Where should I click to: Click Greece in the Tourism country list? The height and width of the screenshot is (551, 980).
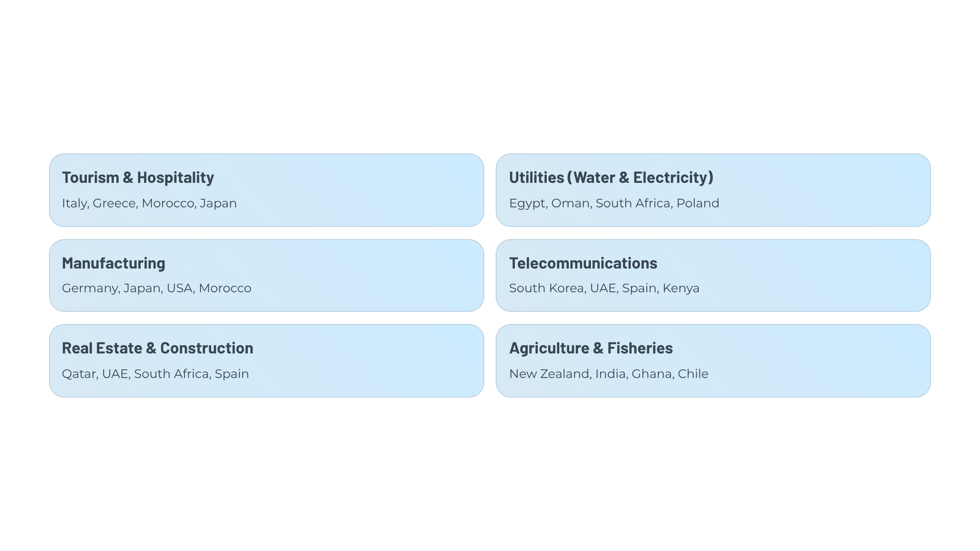[114, 203]
